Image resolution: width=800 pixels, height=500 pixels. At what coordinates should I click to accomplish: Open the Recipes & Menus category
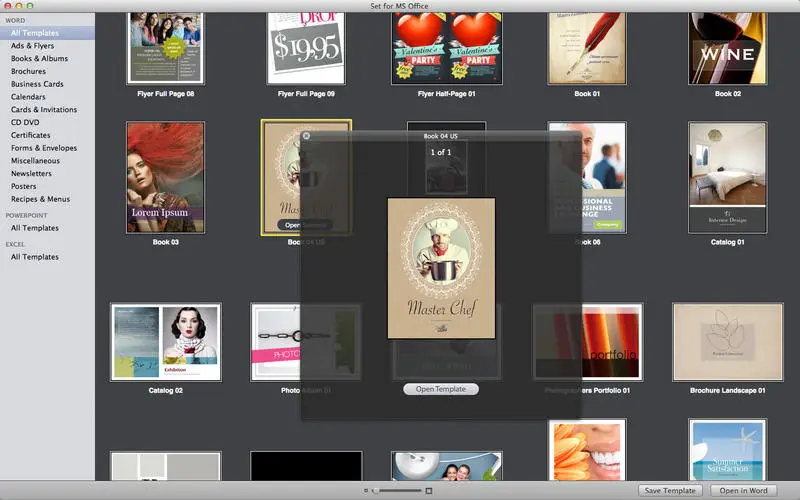(x=40, y=199)
